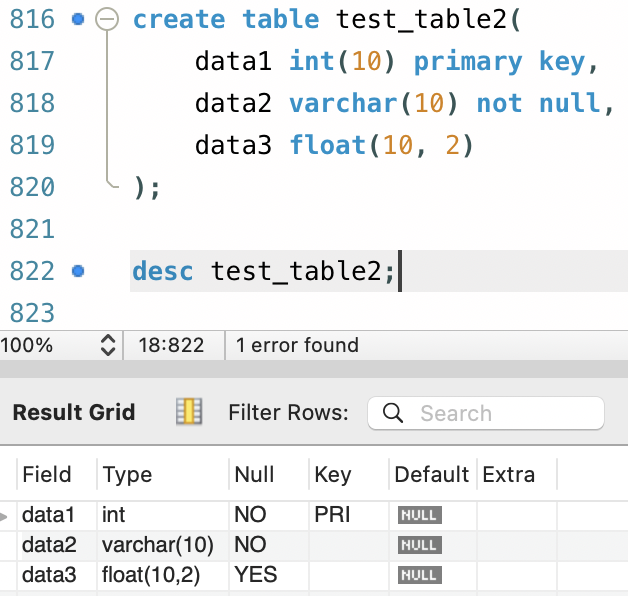Click the NULL default badge for data3
The image size is (628, 596).
point(419,575)
